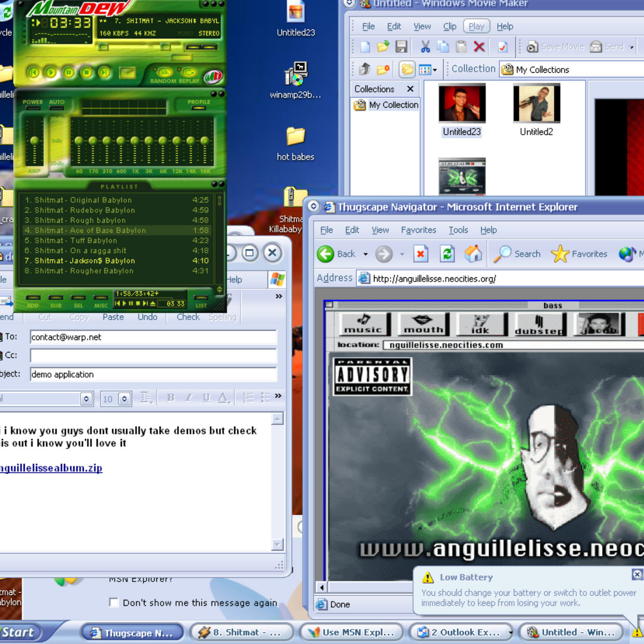Click the To field containing contact@warp.net
This screenshot has height=644, width=644.
click(x=153, y=337)
